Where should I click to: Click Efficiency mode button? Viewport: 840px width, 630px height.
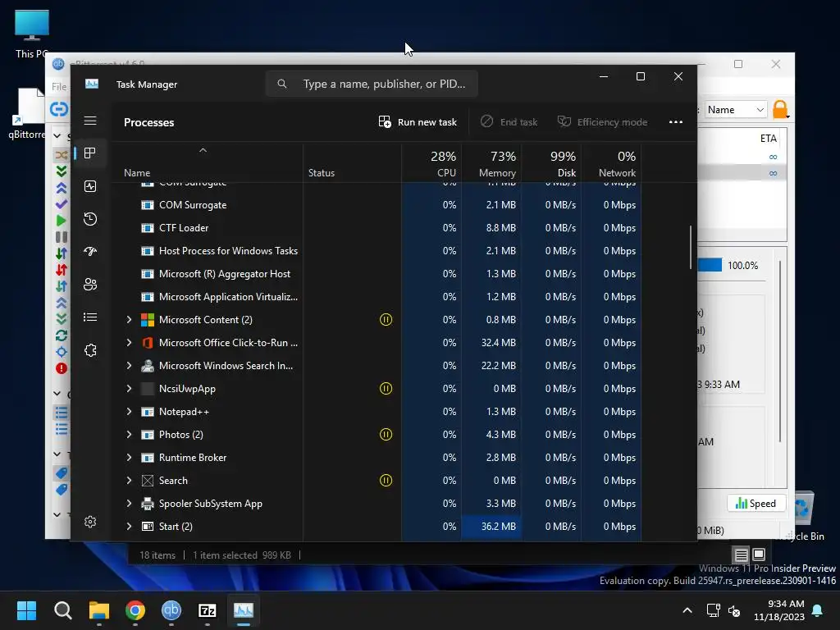[x=602, y=122]
